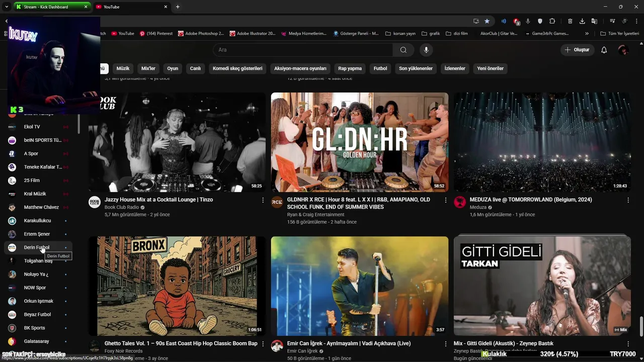Viewport: 644px width, 362px height.
Task: Click the Emir Can İğrek channel avatar
Action: (277, 346)
